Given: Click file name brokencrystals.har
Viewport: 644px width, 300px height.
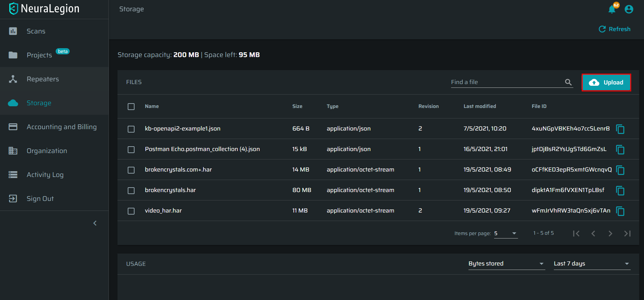Looking at the screenshot, I should pyautogui.click(x=170, y=190).
